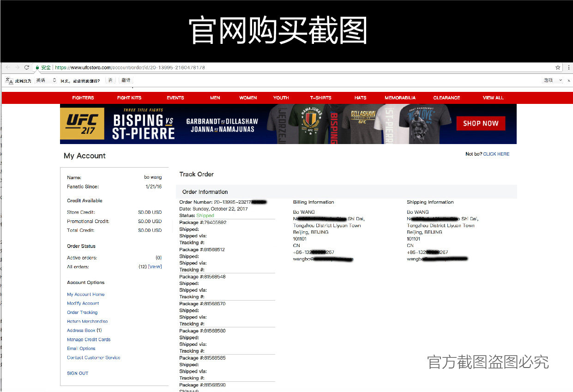The width and height of the screenshot is (573, 392).
Task: Click the Dillashaw gray shirt image
Action: pyautogui.click(x=362, y=124)
